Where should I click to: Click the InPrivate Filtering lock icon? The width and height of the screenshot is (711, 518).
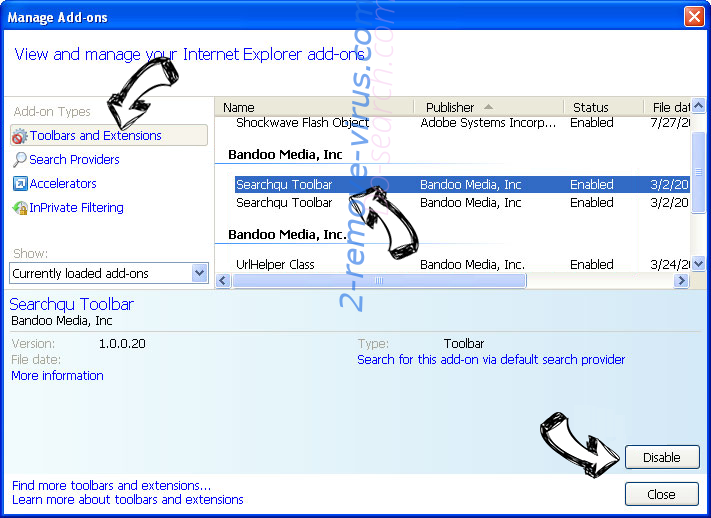(x=20, y=208)
